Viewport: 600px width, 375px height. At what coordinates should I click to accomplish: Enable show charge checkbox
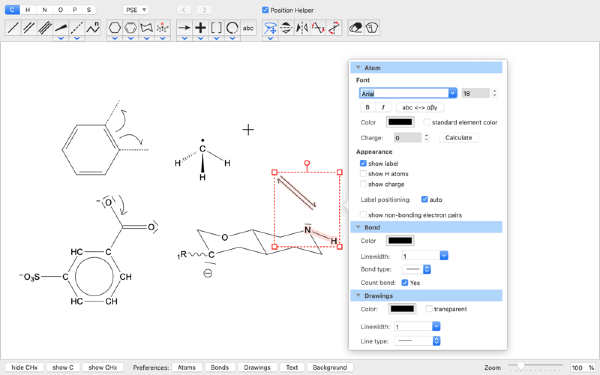click(x=363, y=184)
